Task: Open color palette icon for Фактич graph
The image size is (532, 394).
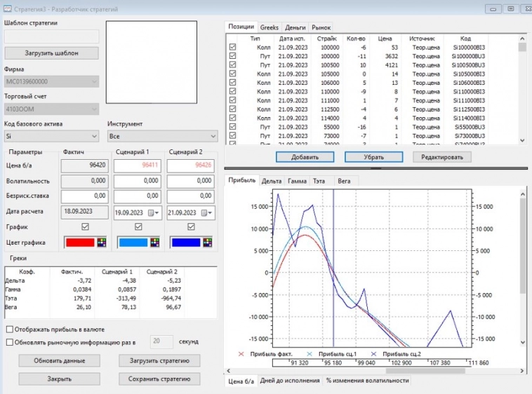Action: click(101, 243)
